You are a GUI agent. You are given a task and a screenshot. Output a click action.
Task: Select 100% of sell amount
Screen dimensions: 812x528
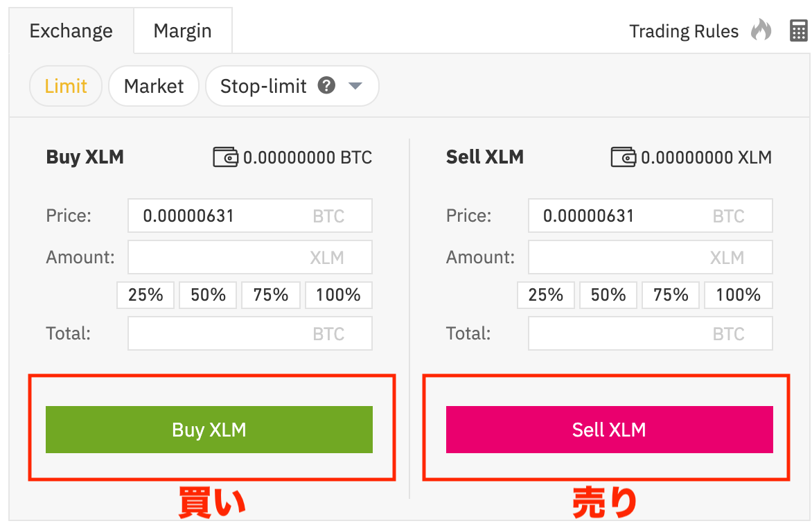click(x=738, y=294)
